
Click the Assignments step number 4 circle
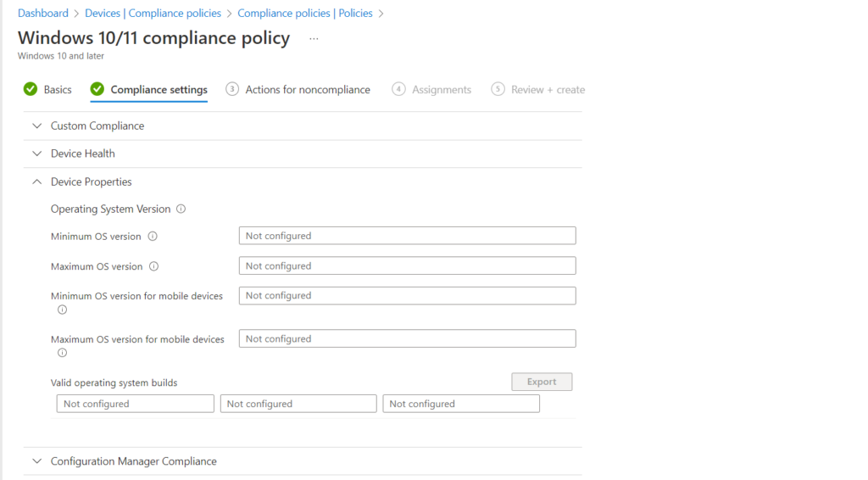(398, 89)
